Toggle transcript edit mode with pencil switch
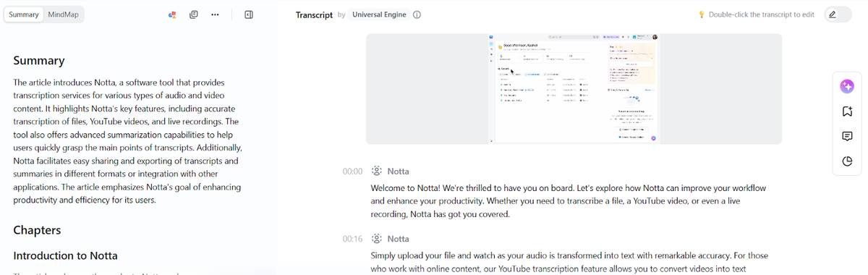Image resolution: width=868 pixels, height=275 pixels. pyautogui.click(x=838, y=14)
